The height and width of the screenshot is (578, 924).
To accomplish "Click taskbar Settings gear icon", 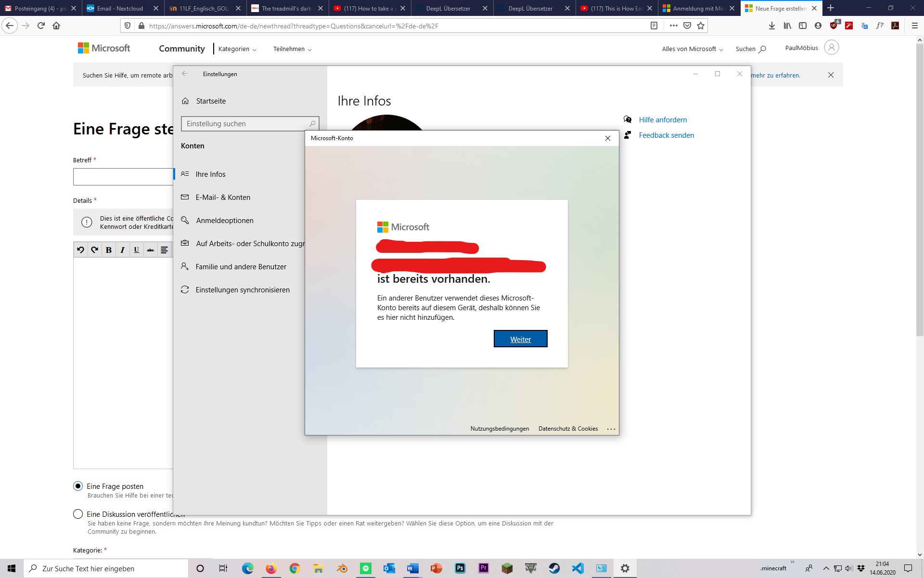I will [x=625, y=568].
